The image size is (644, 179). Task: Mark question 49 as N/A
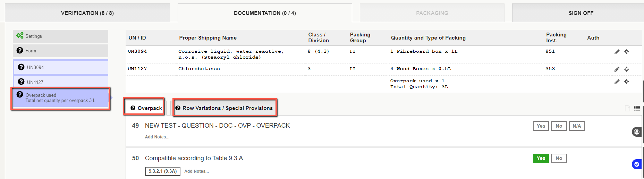(577, 126)
